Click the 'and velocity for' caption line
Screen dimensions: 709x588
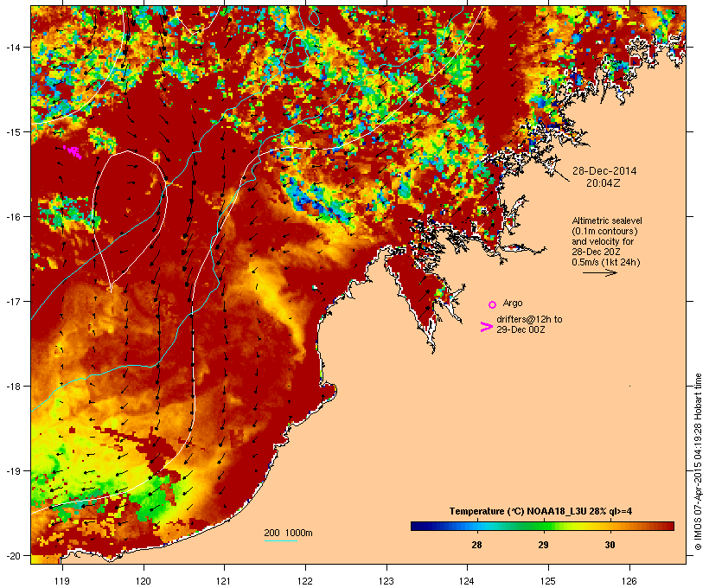(x=603, y=241)
